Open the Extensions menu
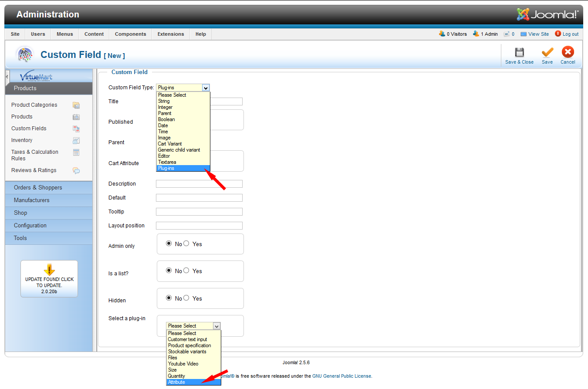The height and width of the screenshot is (389, 588). coord(171,34)
